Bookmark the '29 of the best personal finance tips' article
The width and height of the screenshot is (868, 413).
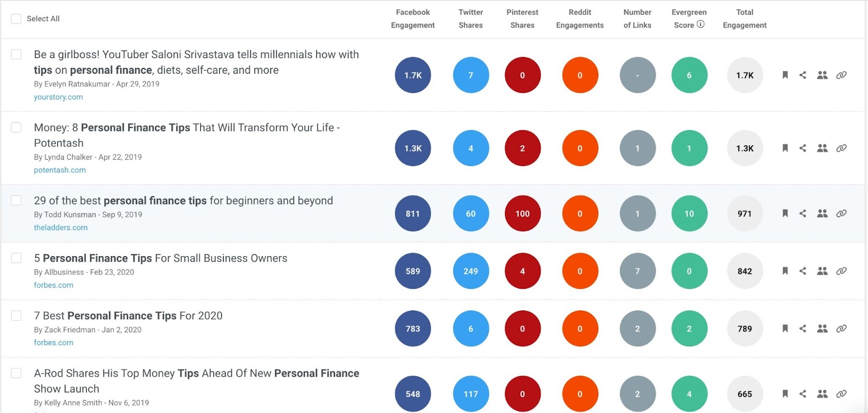[x=784, y=213]
